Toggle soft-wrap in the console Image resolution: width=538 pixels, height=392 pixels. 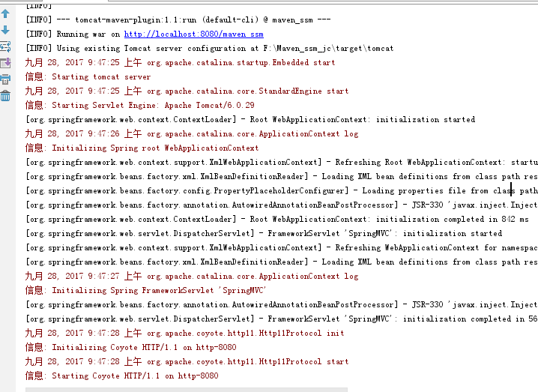pyautogui.click(x=5, y=46)
